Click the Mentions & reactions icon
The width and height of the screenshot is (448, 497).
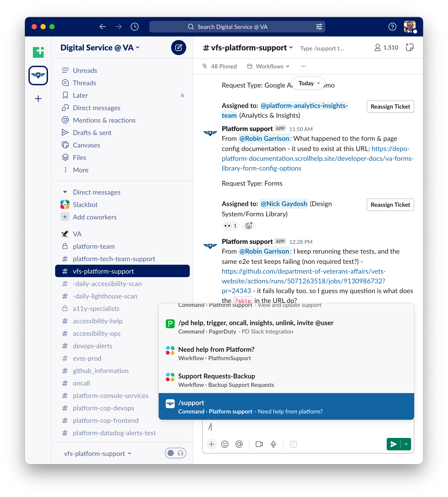[66, 120]
